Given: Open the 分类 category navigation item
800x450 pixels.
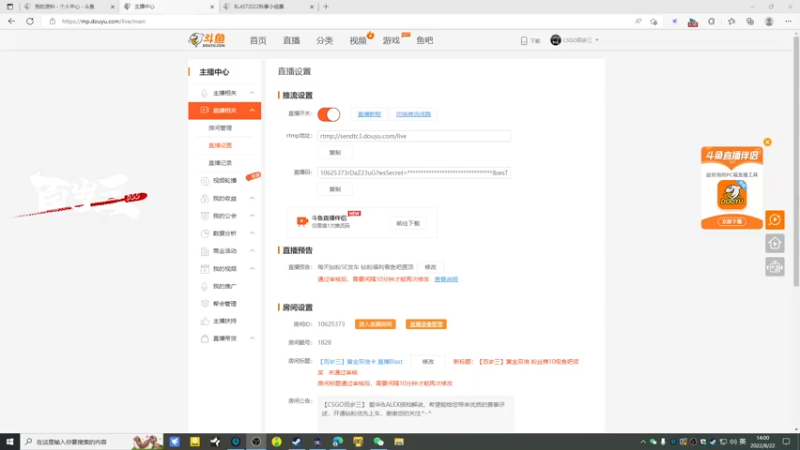Looking at the screenshot, I should click(x=324, y=40).
